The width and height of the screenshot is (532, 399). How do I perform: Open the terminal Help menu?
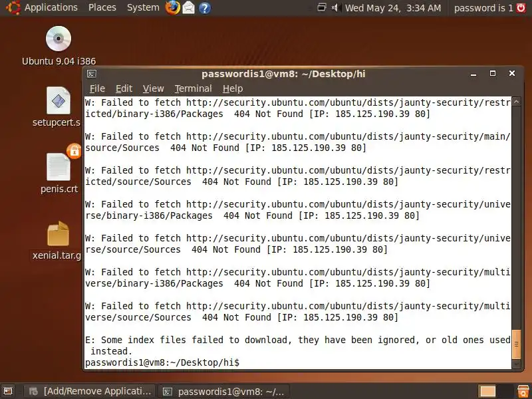233,88
